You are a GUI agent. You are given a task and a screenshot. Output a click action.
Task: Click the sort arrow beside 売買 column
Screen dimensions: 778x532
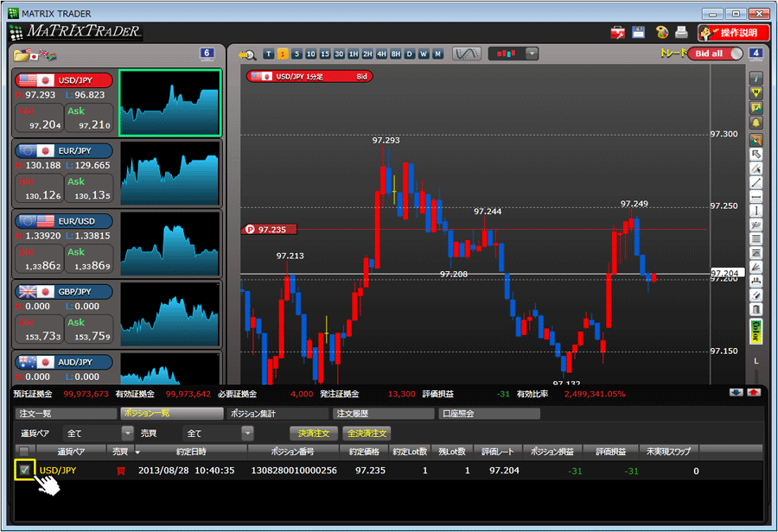137,453
